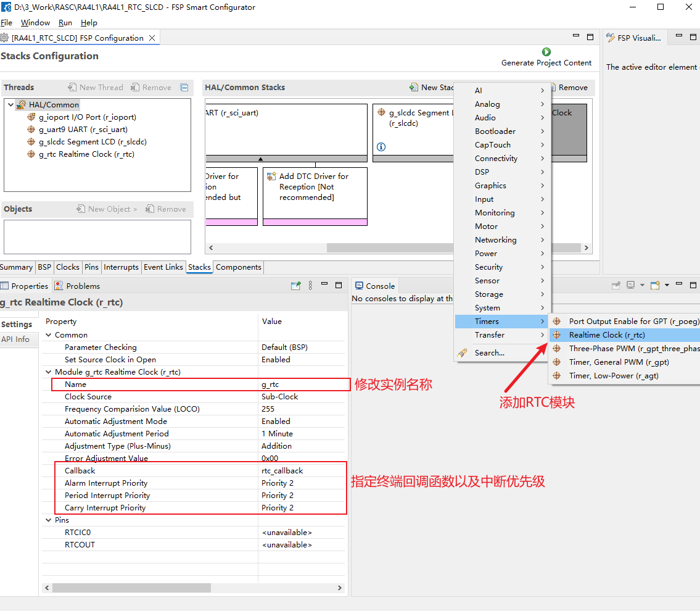Image resolution: width=700 pixels, height=611 pixels.
Task: Maximize the Properties view panel
Action: pyautogui.click(x=339, y=285)
